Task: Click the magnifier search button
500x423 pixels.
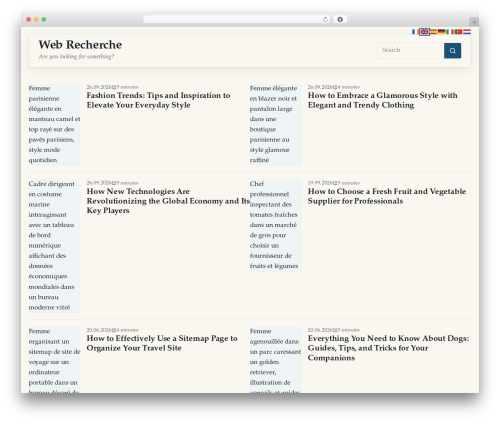Action: (x=452, y=50)
